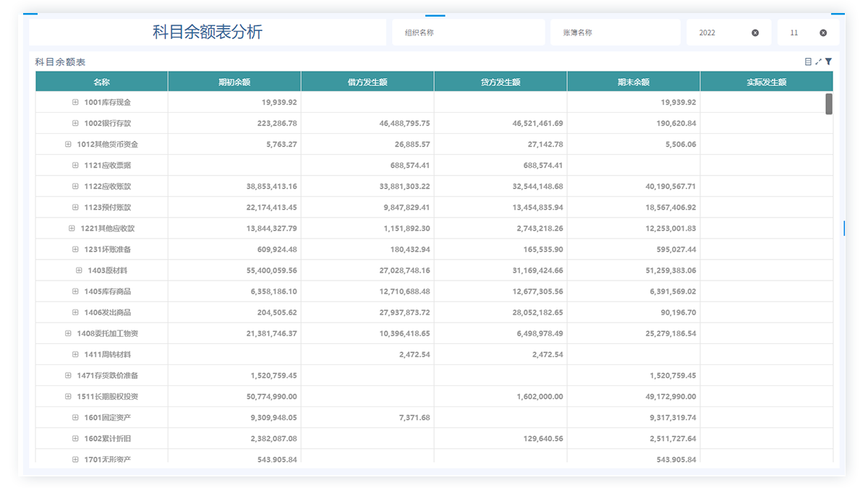Expand the 1403原材料 tree node
The image size is (868, 488).
click(x=79, y=270)
